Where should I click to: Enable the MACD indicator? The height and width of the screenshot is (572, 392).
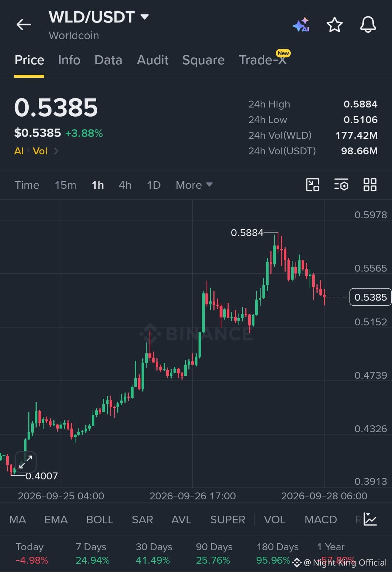pos(321,520)
